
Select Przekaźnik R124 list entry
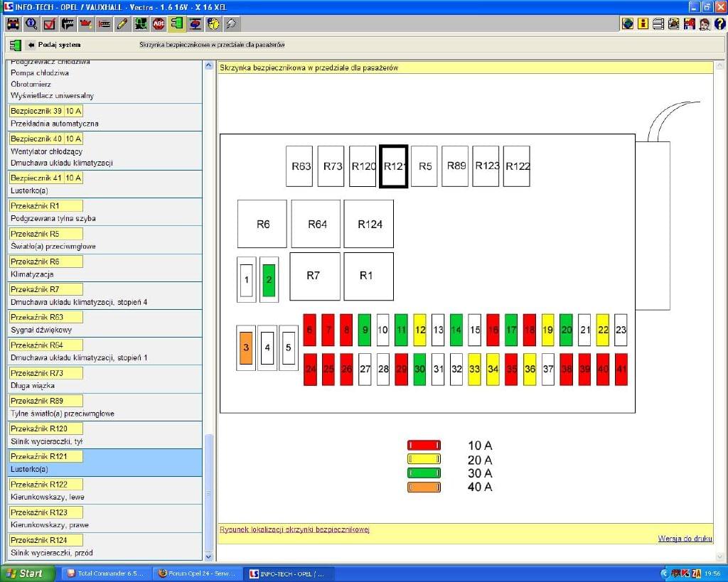coord(46,540)
